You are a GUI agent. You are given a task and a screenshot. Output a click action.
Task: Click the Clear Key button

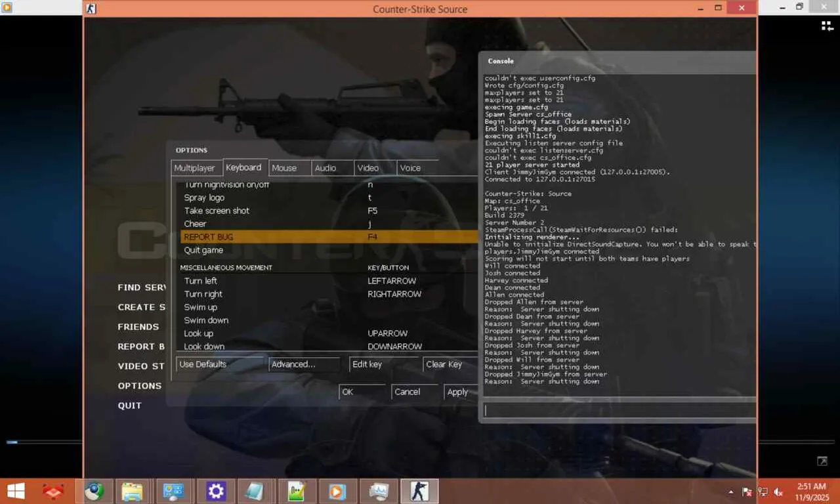tap(450, 364)
